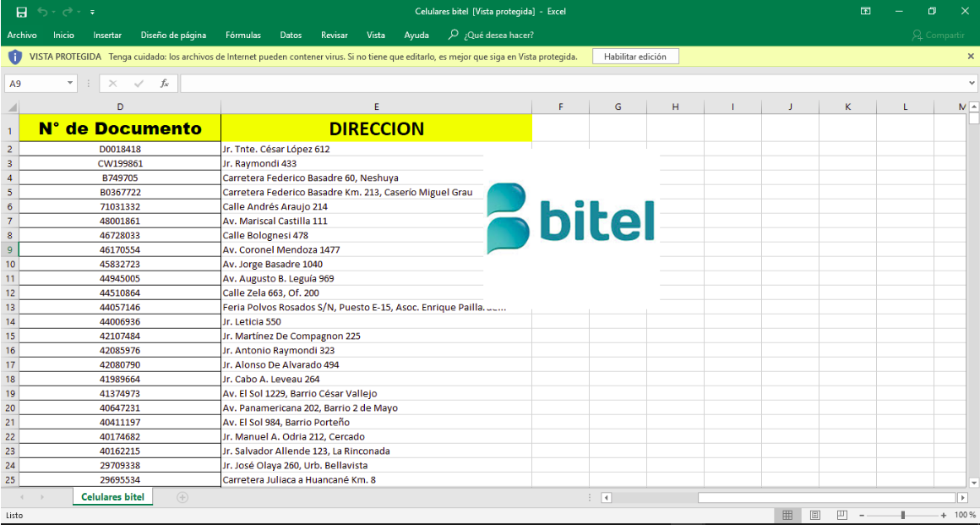Screen dimensions: 980x525
Task: Open the Vista tab
Action: (376, 35)
